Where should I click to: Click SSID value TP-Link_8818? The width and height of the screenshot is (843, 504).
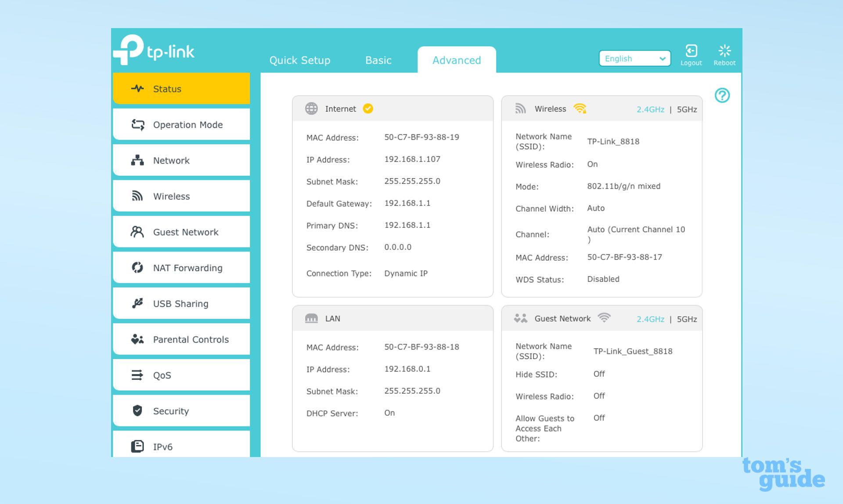pos(613,141)
